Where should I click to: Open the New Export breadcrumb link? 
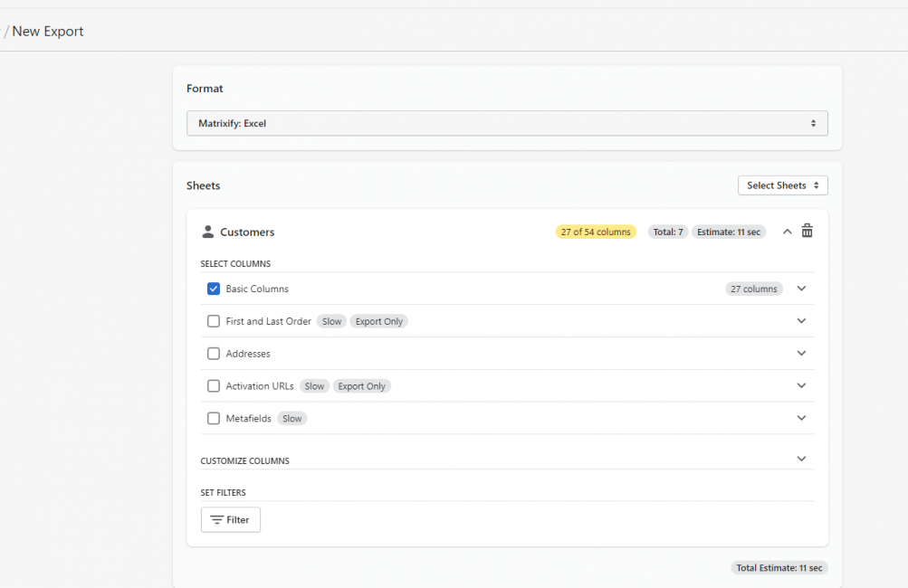click(47, 31)
